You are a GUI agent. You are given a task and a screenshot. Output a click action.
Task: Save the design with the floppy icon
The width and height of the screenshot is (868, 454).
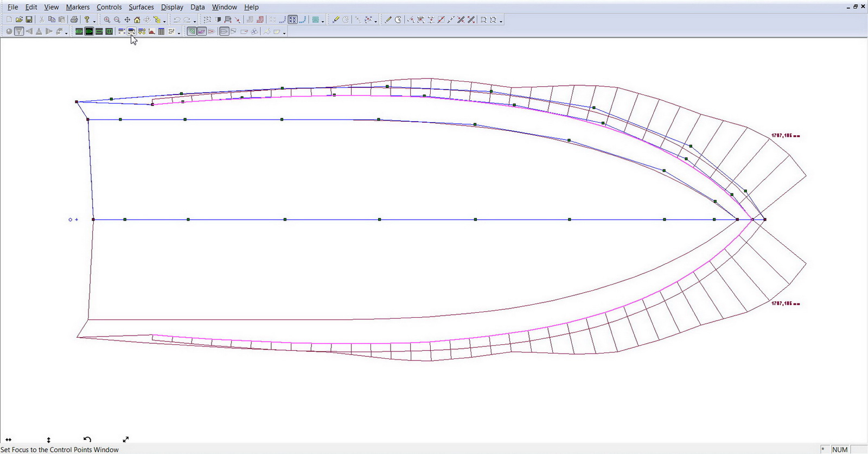click(29, 20)
